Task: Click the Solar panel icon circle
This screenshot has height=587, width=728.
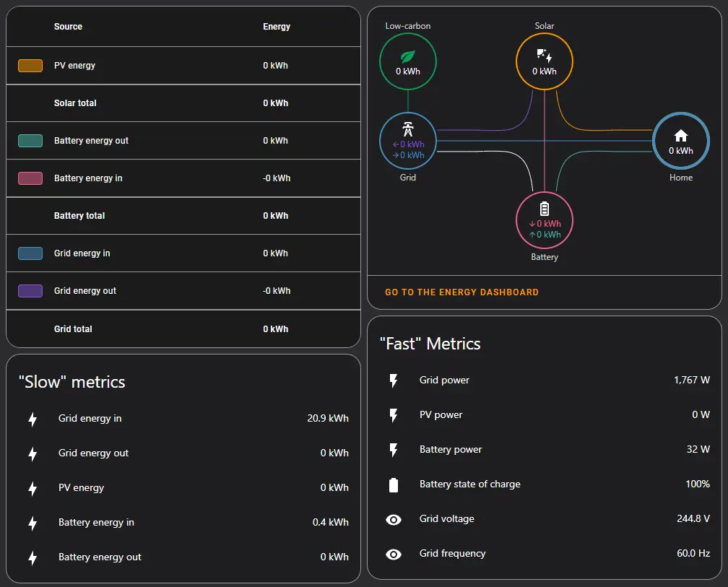Action: [545, 56]
